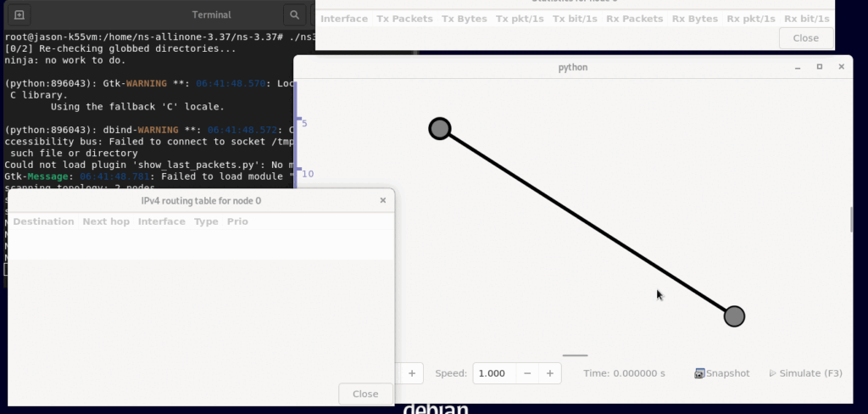This screenshot has width=868, height=414.
Task: Sort statistics by Tx Packets column
Action: click(404, 19)
